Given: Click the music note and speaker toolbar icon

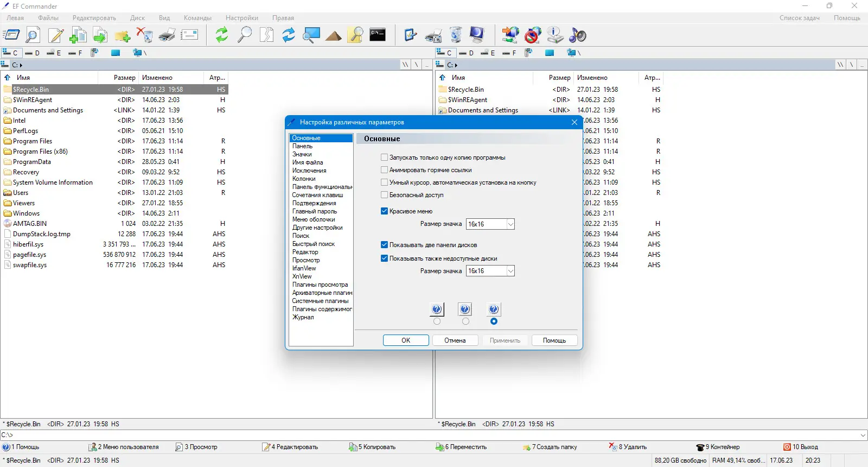Looking at the screenshot, I should click(578, 35).
